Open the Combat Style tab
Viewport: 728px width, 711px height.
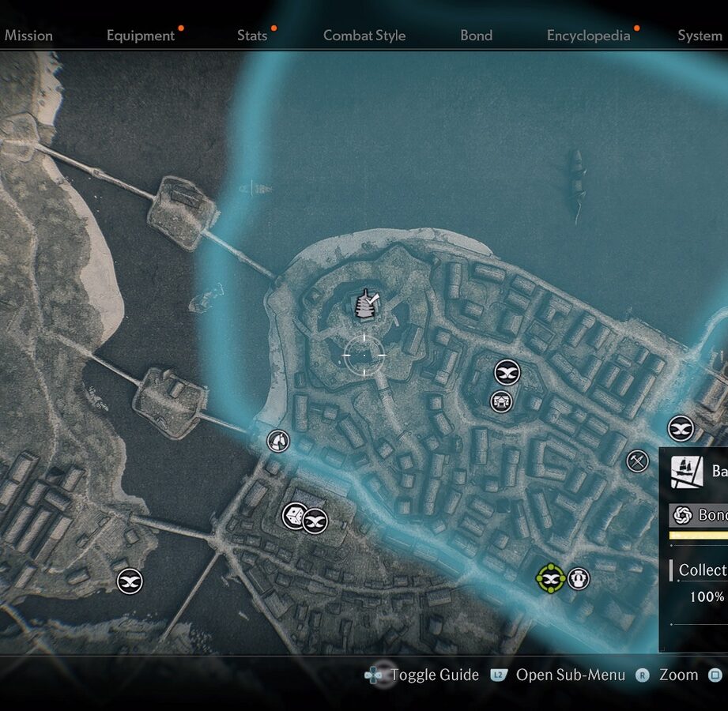coord(364,36)
